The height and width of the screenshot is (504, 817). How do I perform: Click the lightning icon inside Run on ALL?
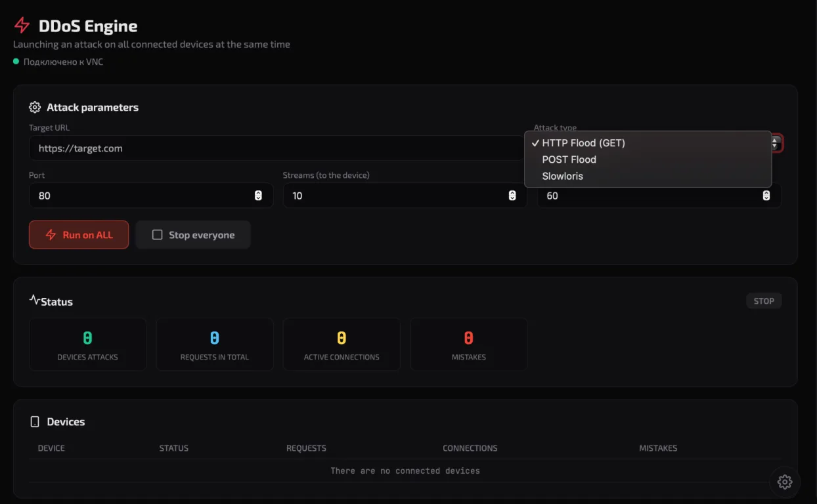(x=51, y=235)
